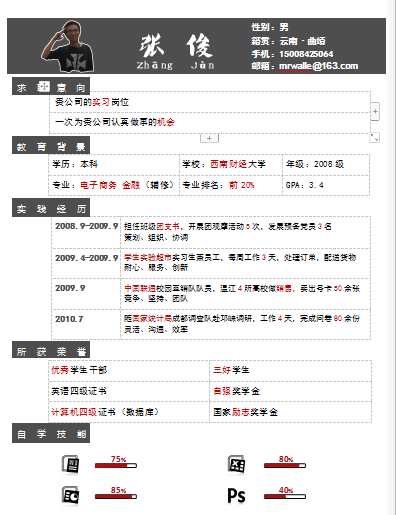Click the name 张俊 in the header
The width and height of the screenshot is (396, 515).
click(x=176, y=46)
